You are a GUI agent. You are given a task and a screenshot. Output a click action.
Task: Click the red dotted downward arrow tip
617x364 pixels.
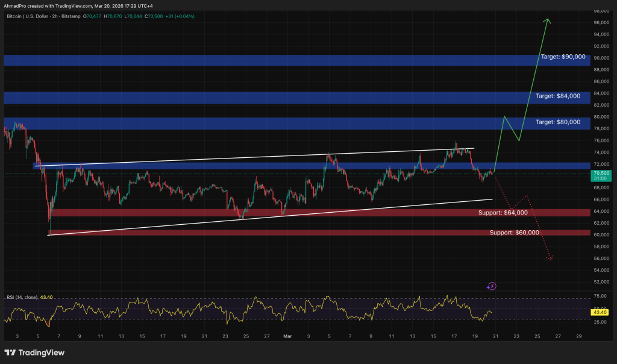(551, 259)
